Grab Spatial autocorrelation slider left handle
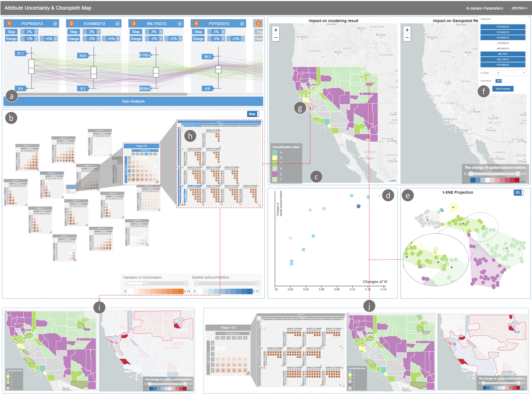532x394 pixels. point(197,283)
